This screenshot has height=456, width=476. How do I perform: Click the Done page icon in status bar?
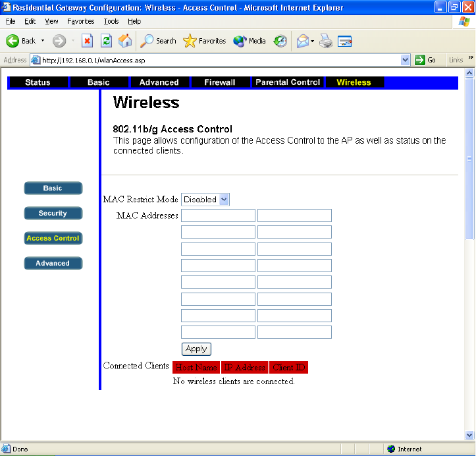[x=5, y=448]
